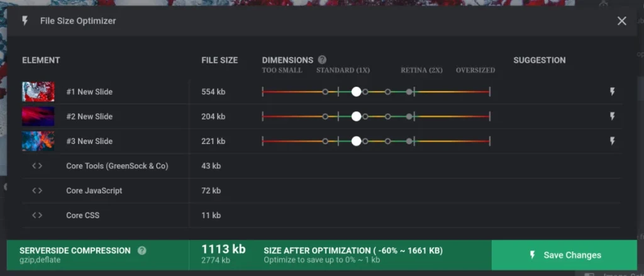
Task: Click the Dimensions help question mark icon
Action: (323, 60)
